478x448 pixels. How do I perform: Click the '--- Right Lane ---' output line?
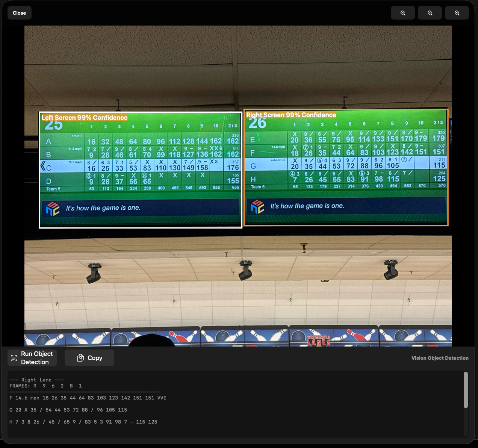pos(36,380)
